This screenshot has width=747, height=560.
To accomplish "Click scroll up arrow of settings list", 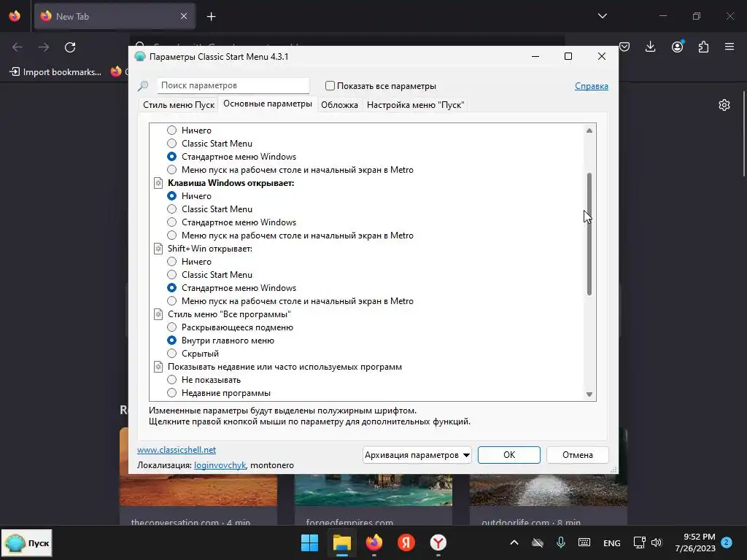I will pos(589,131).
